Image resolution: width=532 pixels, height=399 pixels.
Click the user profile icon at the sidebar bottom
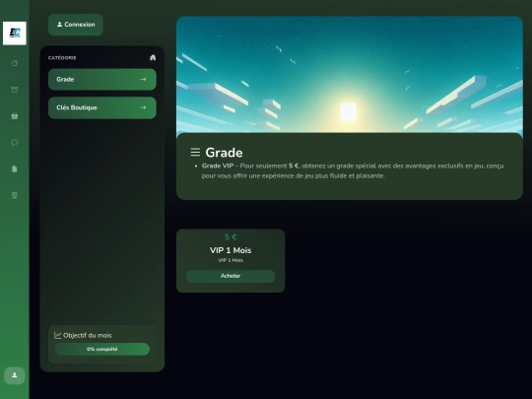click(15, 375)
